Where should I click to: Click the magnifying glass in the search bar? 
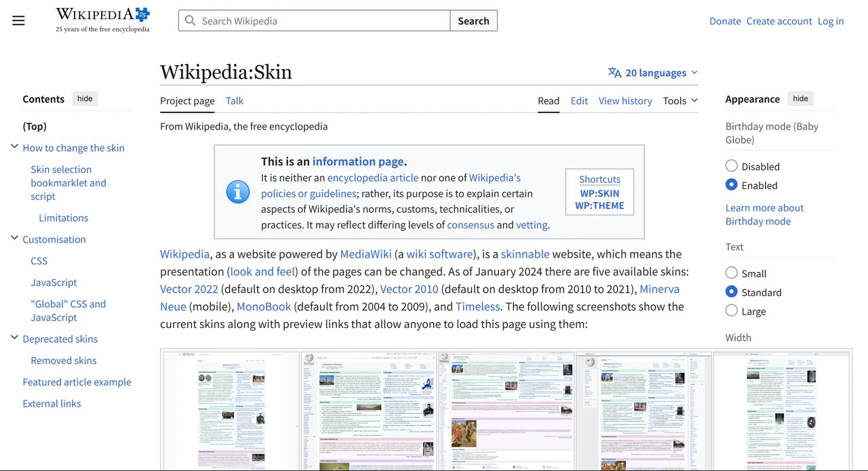coord(190,20)
